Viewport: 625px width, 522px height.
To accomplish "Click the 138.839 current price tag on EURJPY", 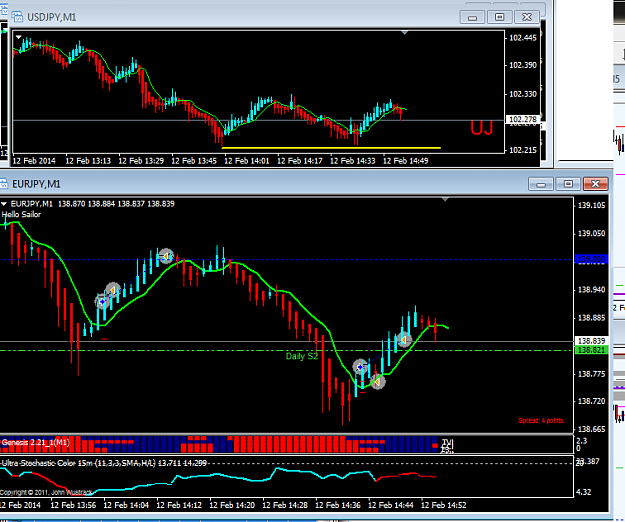I will (x=592, y=341).
